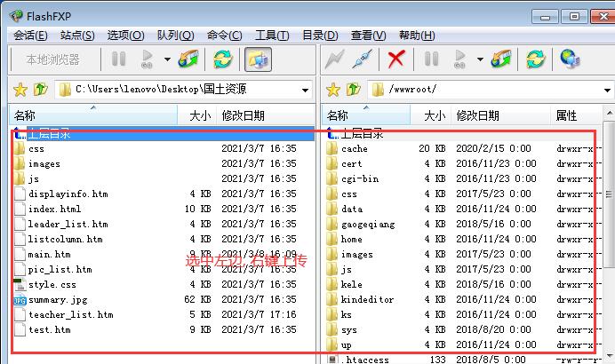Go up one folder in local pane
The image size is (615, 364).
(x=40, y=90)
